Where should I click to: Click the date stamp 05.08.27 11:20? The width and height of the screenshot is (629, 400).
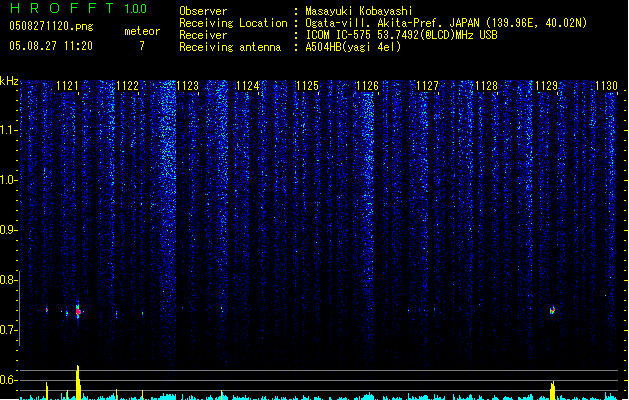click(51, 46)
